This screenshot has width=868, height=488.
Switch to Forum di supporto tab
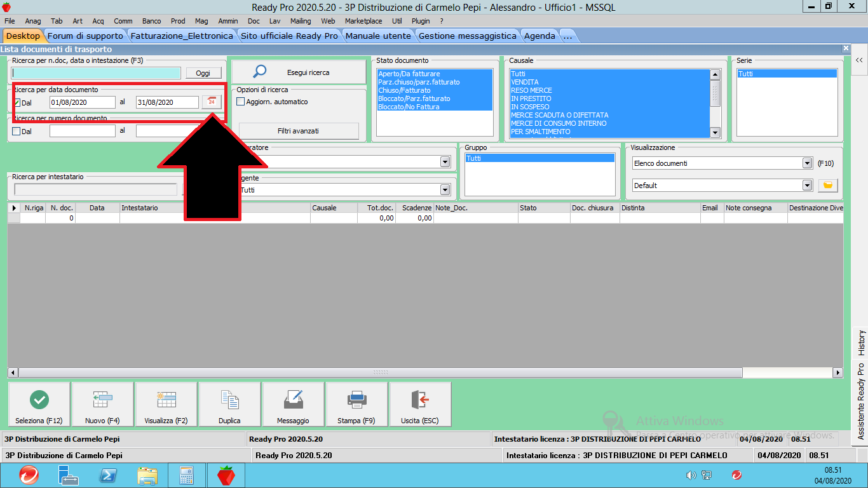pos(85,36)
